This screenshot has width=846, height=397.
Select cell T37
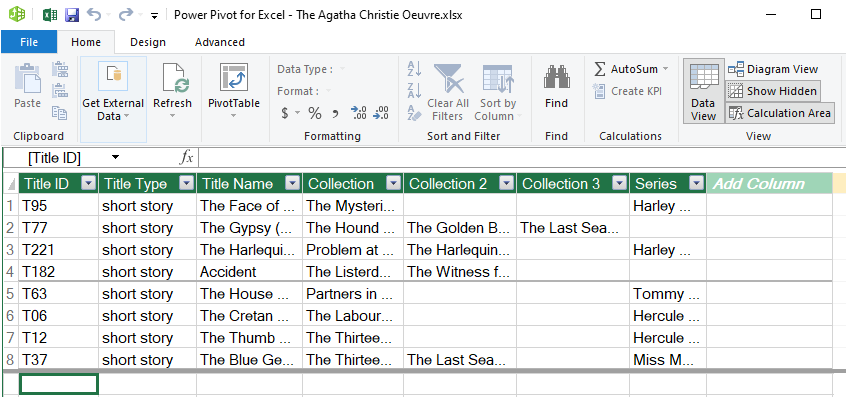click(59, 359)
